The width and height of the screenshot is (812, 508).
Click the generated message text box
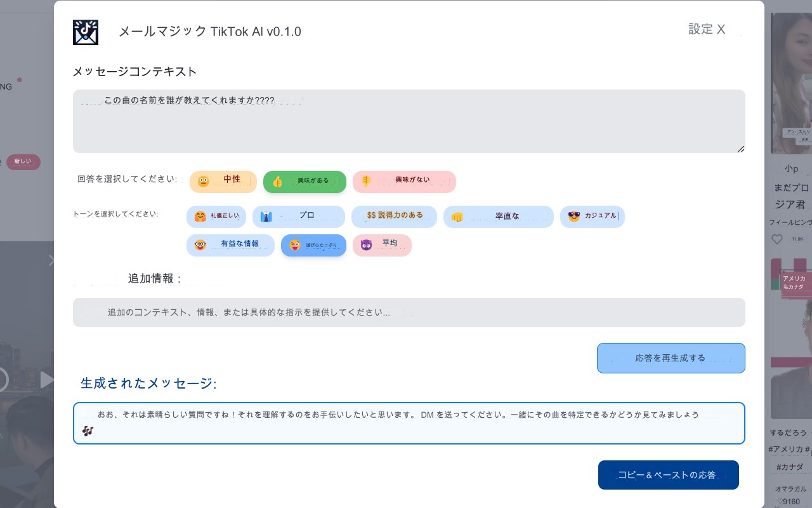tap(409, 423)
